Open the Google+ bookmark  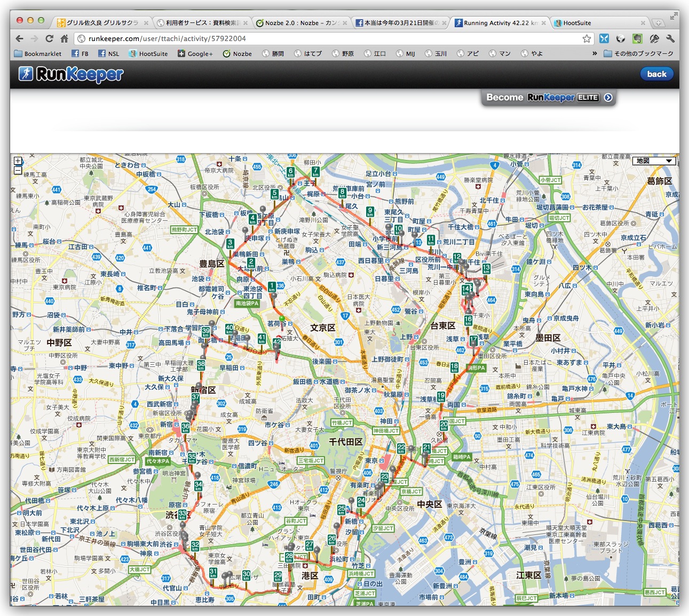pos(195,53)
